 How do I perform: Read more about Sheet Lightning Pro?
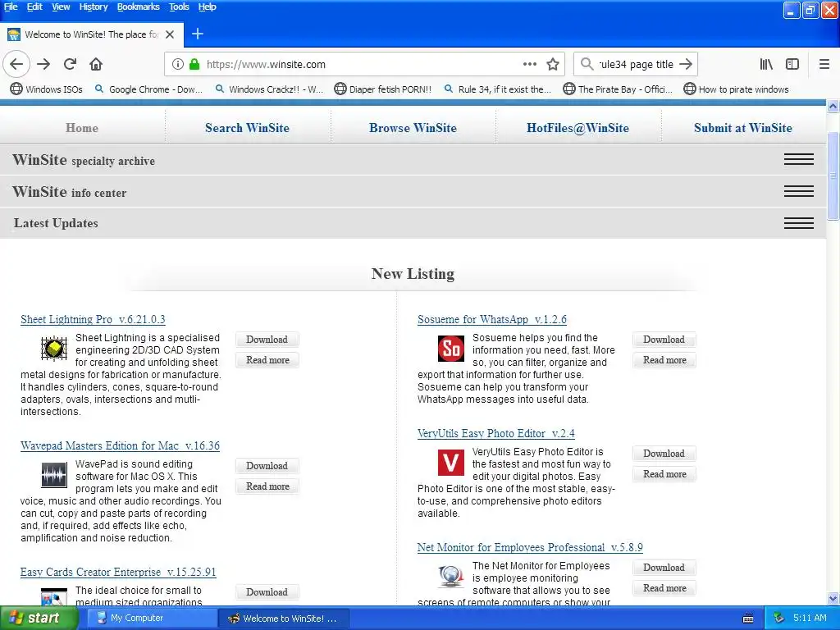pos(268,360)
